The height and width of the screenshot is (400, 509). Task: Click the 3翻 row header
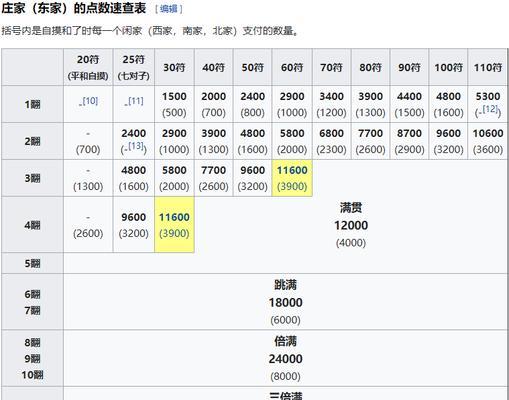(x=32, y=178)
